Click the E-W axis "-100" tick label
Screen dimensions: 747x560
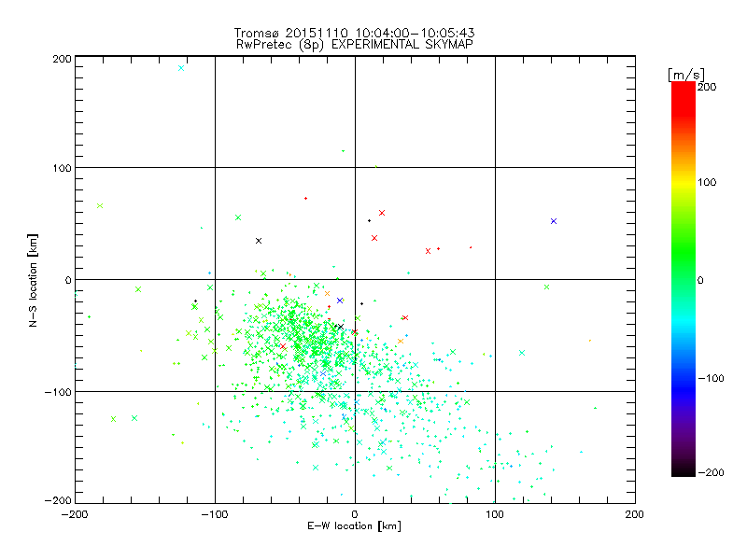215,514
